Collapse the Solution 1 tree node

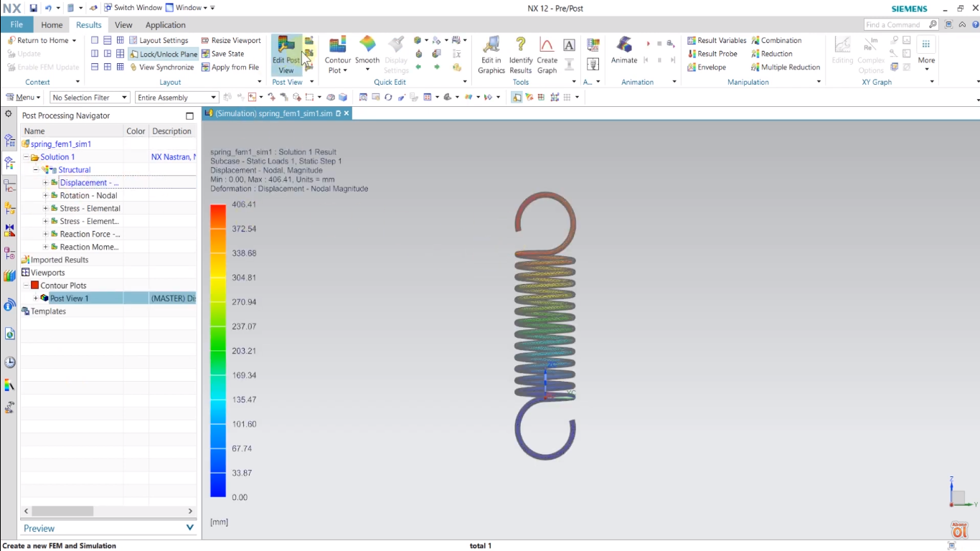coord(27,156)
